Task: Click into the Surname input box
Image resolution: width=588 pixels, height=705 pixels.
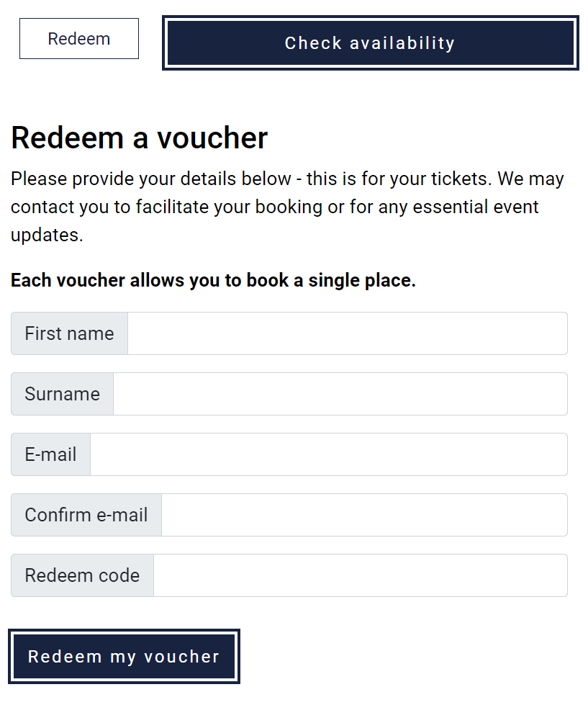Action: coord(340,394)
